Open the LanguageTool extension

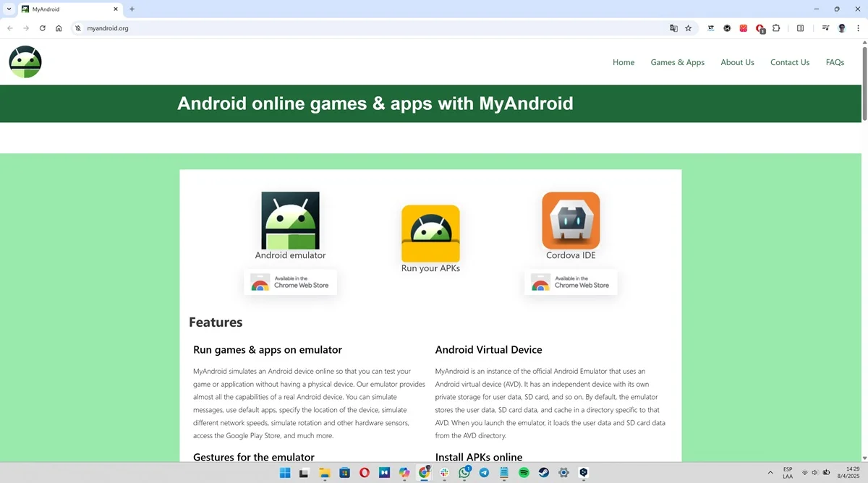coord(710,27)
